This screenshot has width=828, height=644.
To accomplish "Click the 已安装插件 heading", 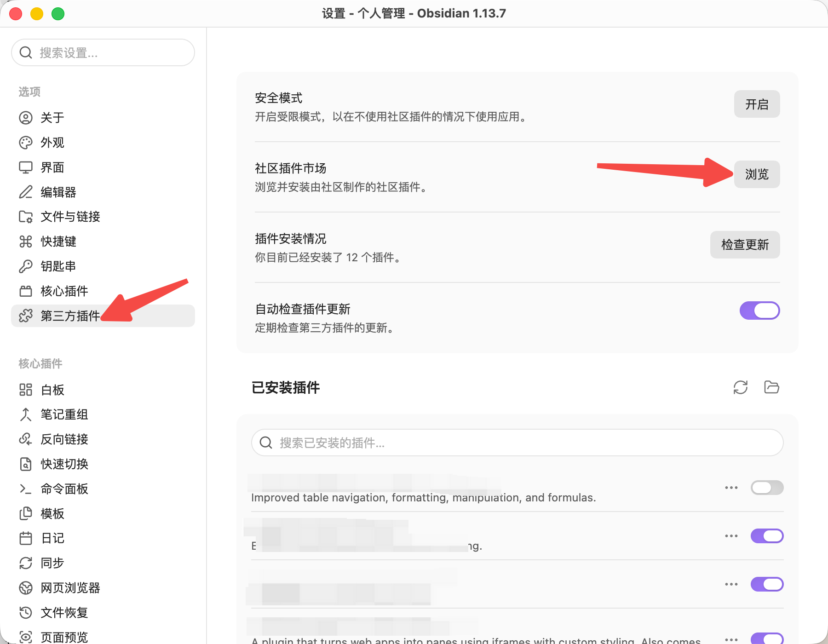I will [x=286, y=387].
